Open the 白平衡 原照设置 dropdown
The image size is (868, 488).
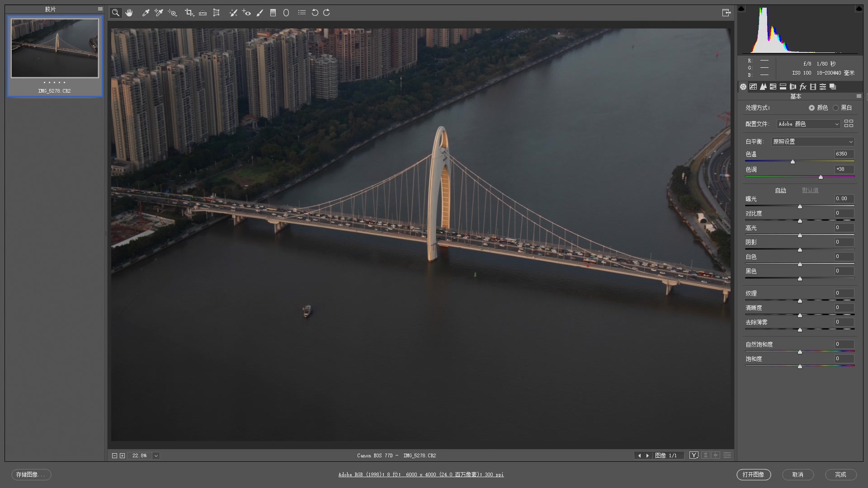812,141
